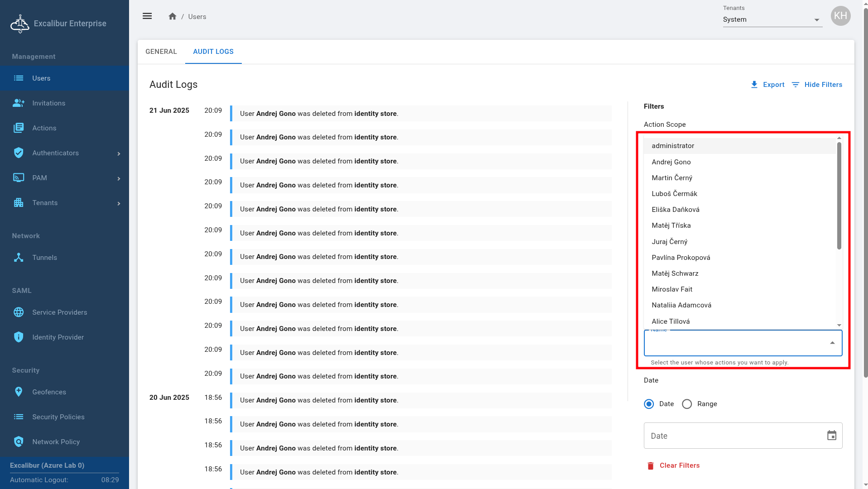Choose Martin Černý from the name list
The width and height of the screenshot is (868, 489).
click(x=672, y=178)
